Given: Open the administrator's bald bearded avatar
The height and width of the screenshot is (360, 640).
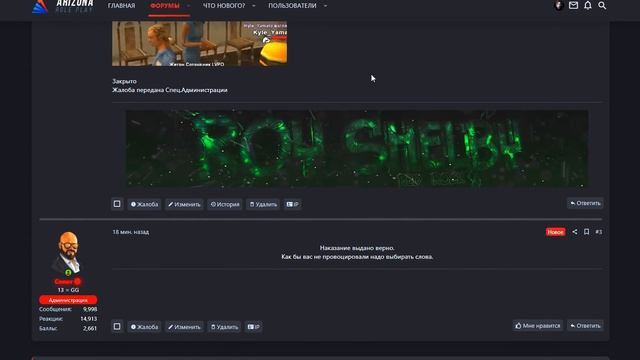Looking at the screenshot, I should point(68,253).
